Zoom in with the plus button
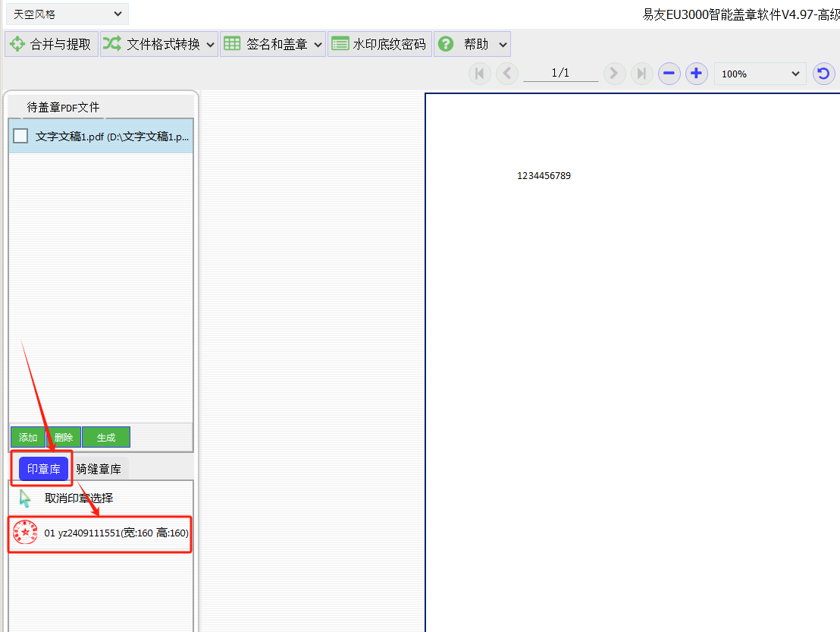Viewport: 840px width, 632px height. point(697,74)
